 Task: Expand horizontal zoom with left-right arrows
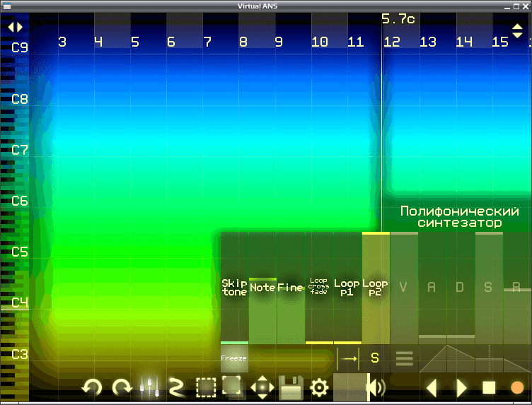pyautogui.click(x=16, y=27)
